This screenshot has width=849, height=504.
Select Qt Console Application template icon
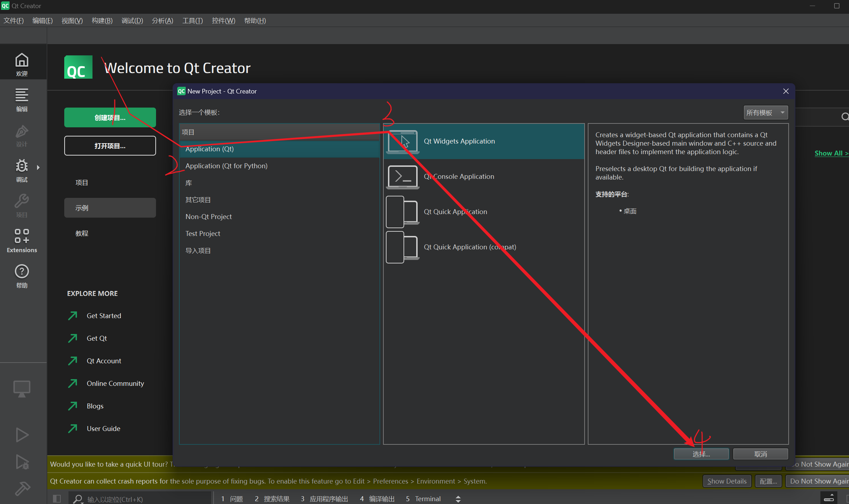pyautogui.click(x=402, y=176)
